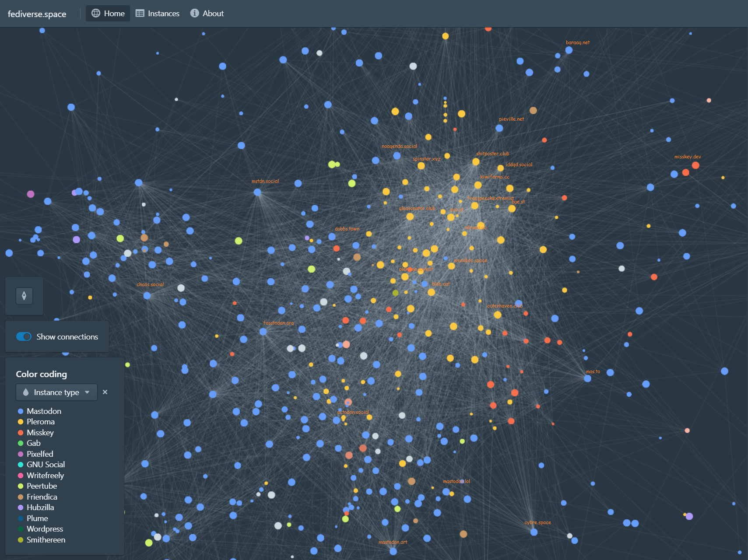
Task: Open the Home tab
Action: pyautogui.click(x=108, y=14)
